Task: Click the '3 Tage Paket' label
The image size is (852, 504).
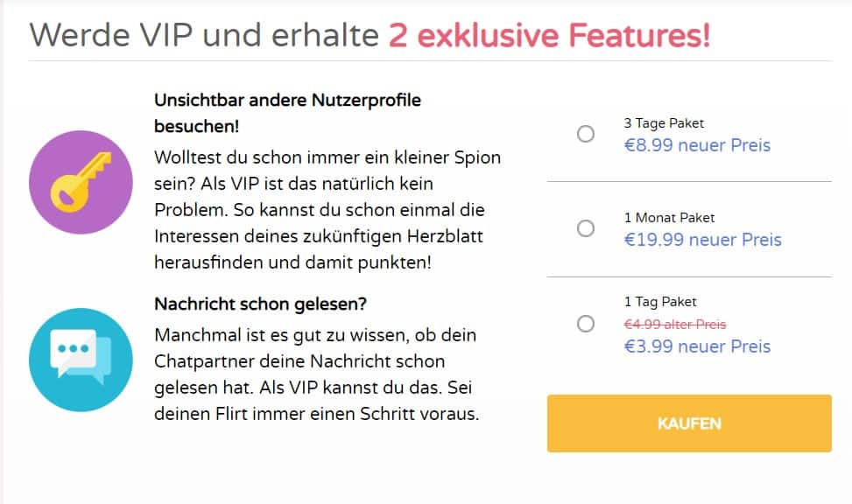Action: (x=664, y=123)
